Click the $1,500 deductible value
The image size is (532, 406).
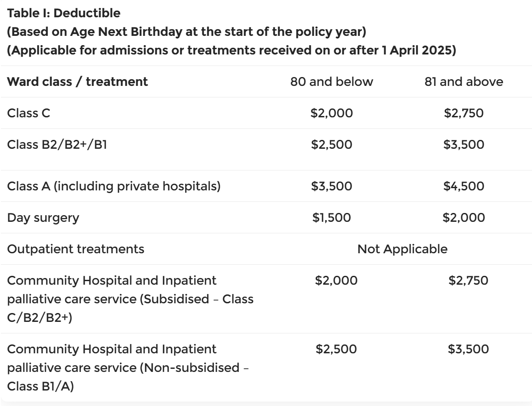coord(332,217)
